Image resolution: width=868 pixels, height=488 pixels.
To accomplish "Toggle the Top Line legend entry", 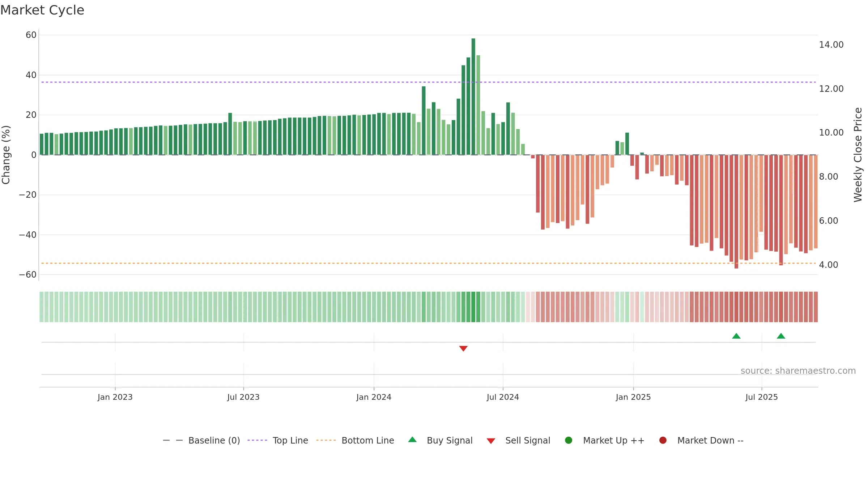I will (278, 440).
